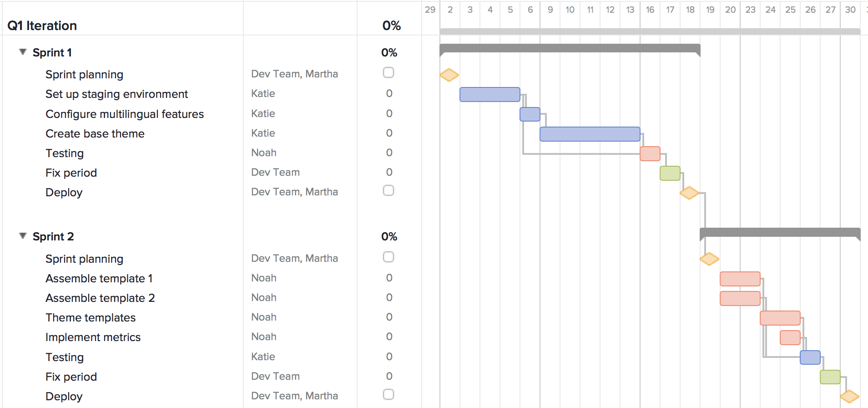
Task: Click the 0% progress indicator for Q1 Iteration
Action: click(x=391, y=26)
